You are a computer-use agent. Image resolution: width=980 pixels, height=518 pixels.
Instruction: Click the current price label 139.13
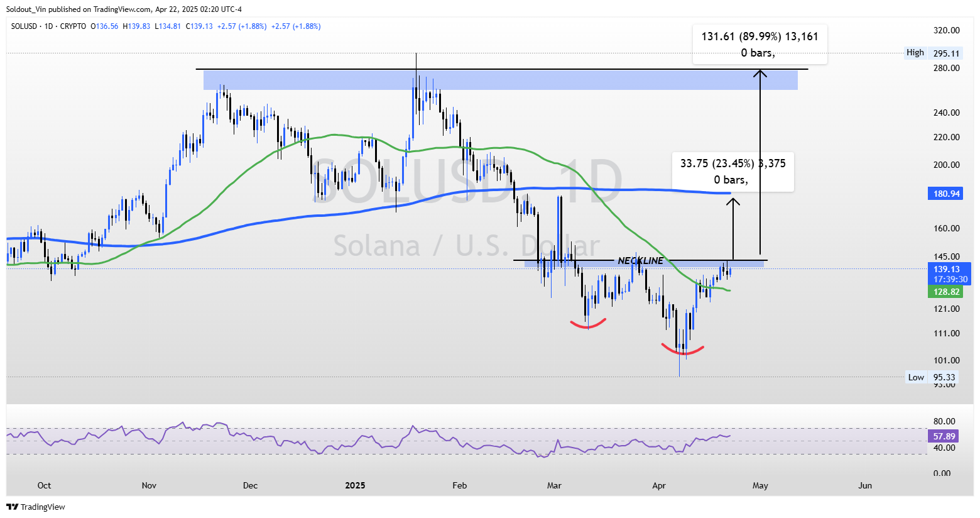[946, 269]
